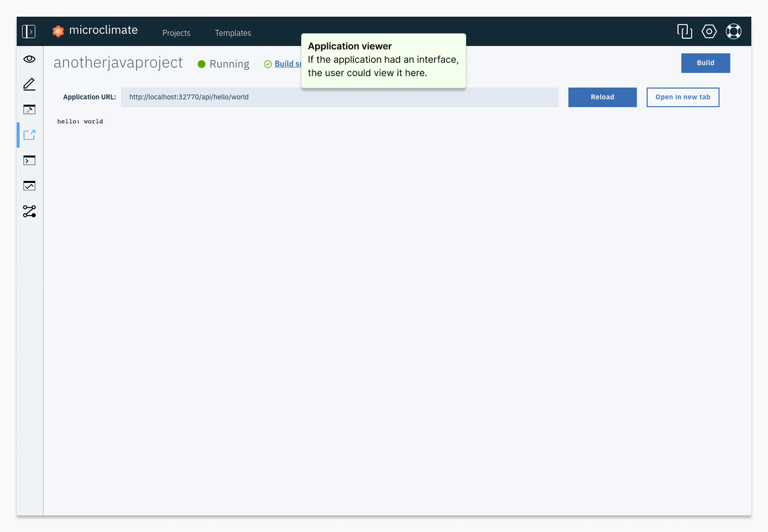The height and width of the screenshot is (532, 768).
Task: Open the overview eye icon in sidebar
Action: tap(29, 59)
